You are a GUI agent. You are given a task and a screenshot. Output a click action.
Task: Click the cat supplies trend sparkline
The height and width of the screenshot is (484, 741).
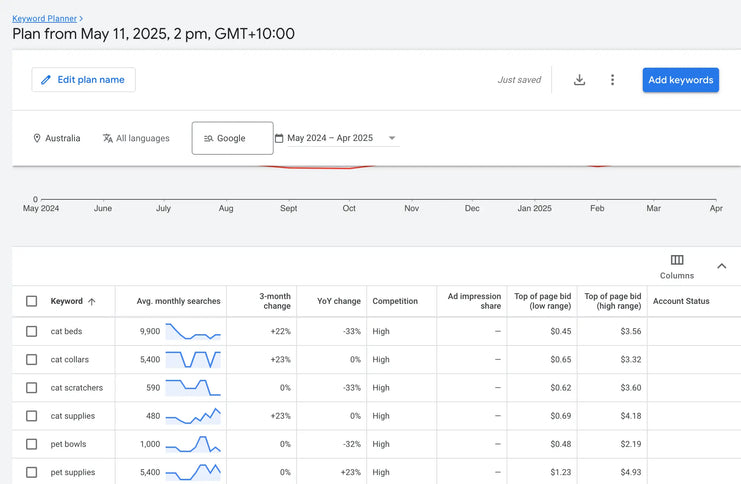pos(193,415)
